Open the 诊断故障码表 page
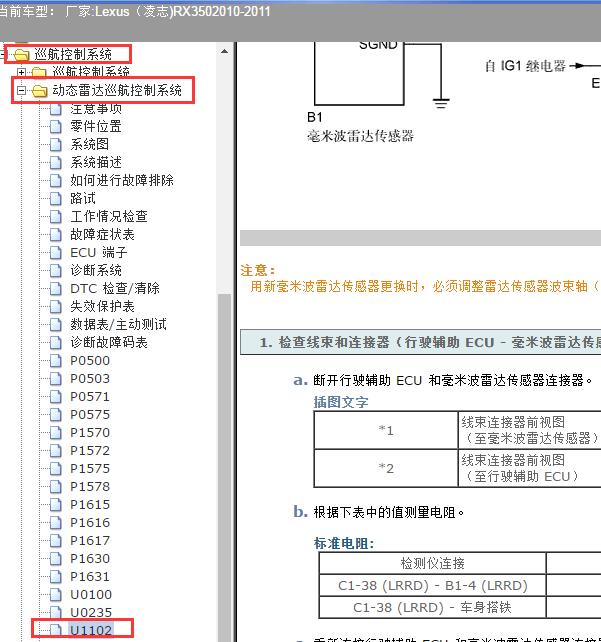The width and height of the screenshot is (601, 642). coord(109,342)
